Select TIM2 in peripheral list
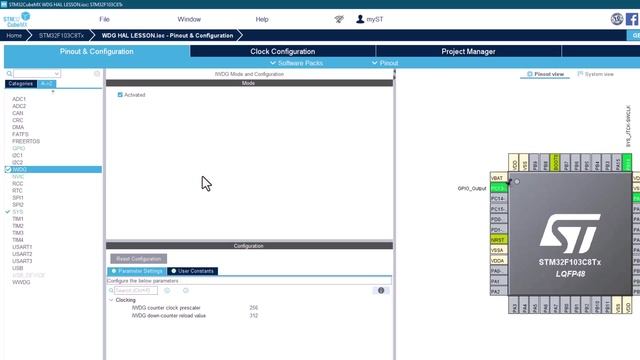640x360 pixels. click(x=18, y=226)
